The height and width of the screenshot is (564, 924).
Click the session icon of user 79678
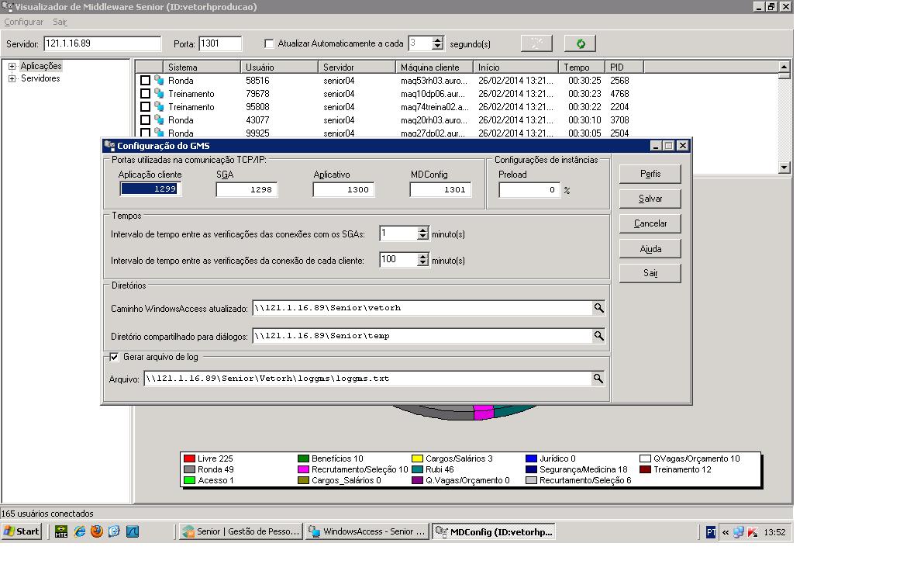159,93
